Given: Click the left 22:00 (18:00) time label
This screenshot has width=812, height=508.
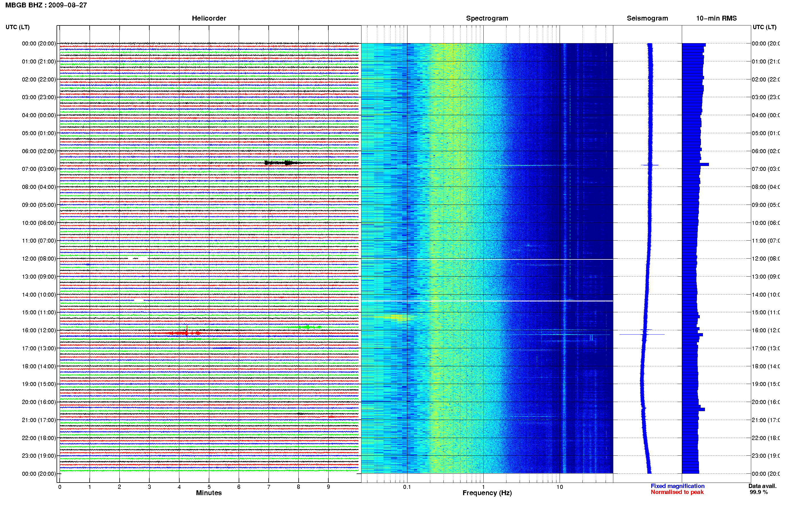Looking at the screenshot, I should click(x=39, y=438).
